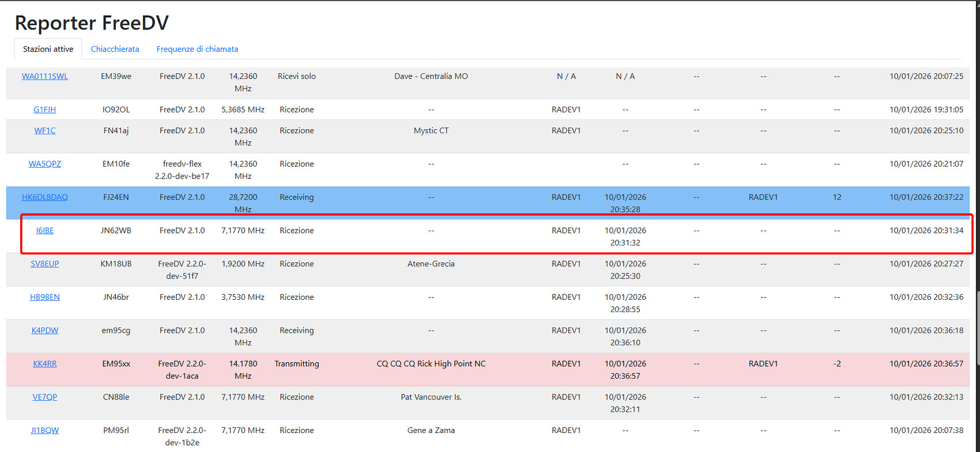Open the HK6DL8DAQ callsign link
980x452 pixels.
click(45, 197)
